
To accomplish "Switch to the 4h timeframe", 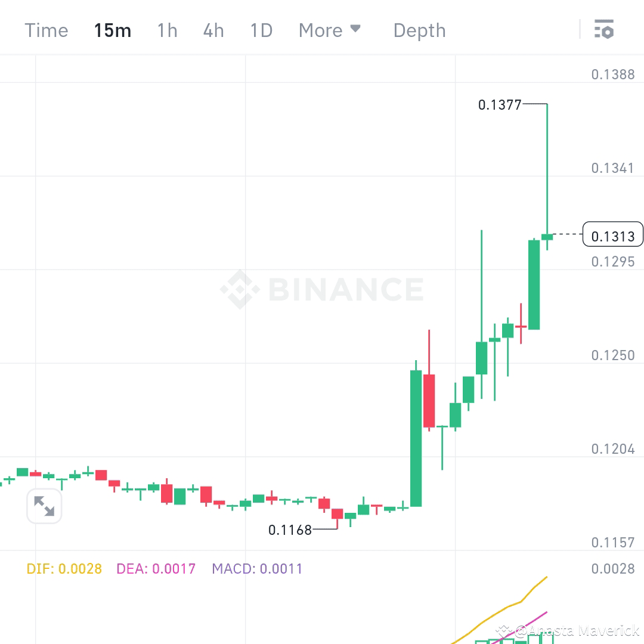I will (213, 30).
